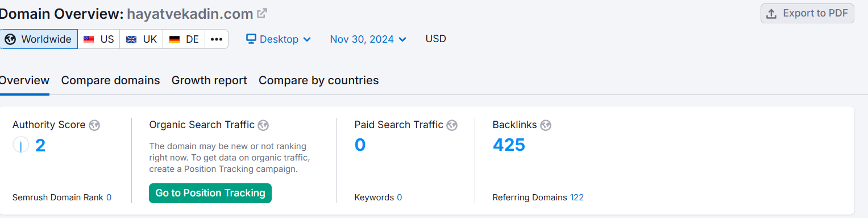Image resolution: width=868 pixels, height=218 pixels.
Task: Select the Worldwide database toggle
Action: click(x=38, y=39)
